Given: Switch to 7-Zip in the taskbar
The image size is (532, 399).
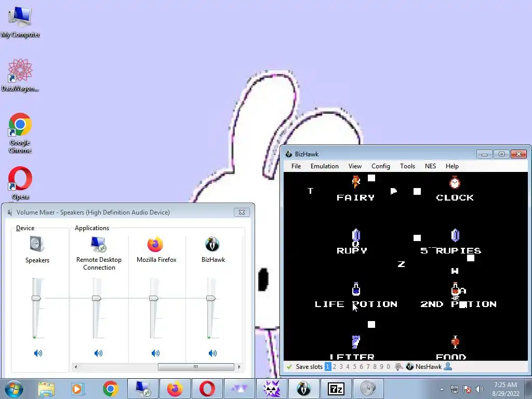Looking at the screenshot, I should pyautogui.click(x=336, y=389).
